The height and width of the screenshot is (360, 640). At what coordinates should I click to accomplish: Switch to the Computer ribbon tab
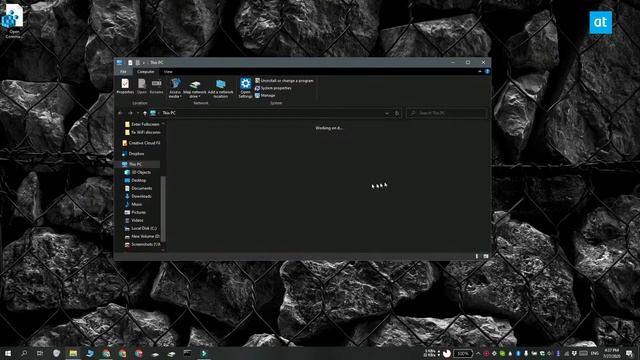146,72
